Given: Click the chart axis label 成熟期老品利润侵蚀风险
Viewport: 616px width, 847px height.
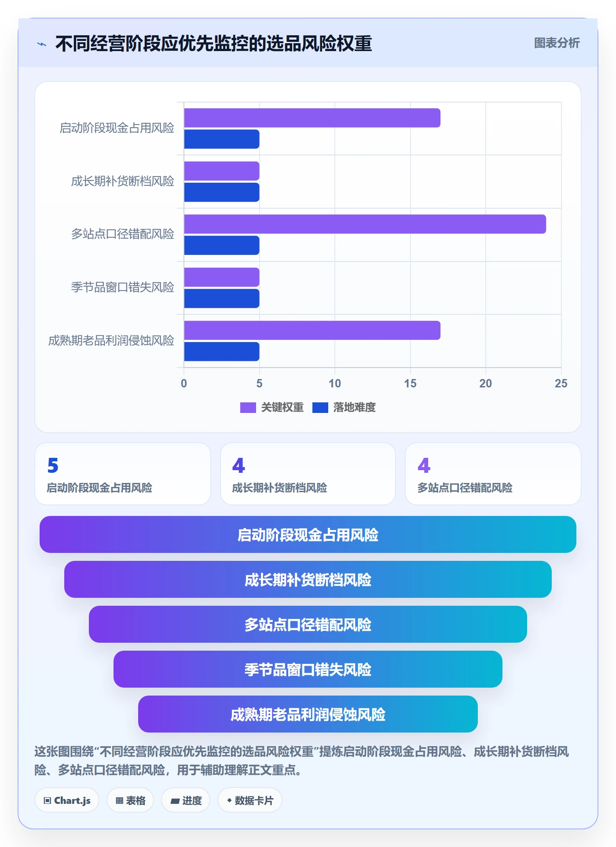Looking at the screenshot, I should pyautogui.click(x=111, y=341).
